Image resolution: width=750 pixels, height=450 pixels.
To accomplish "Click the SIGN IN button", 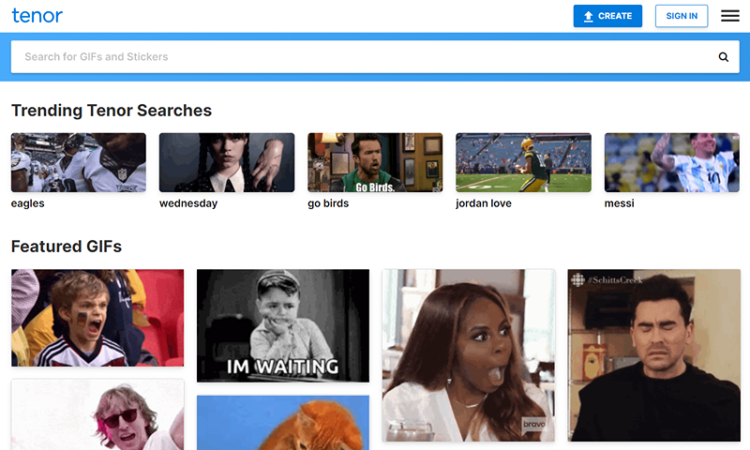I will coord(681,16).
